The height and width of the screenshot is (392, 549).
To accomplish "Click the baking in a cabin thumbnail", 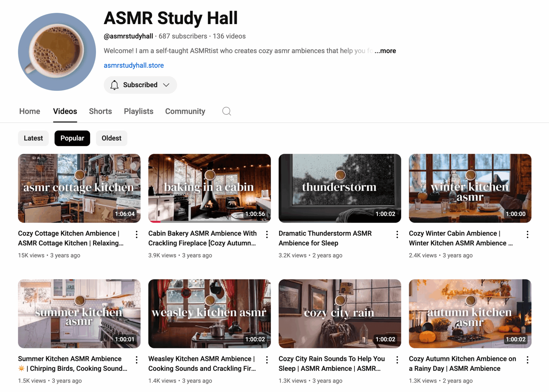I will tap(209, 188).
